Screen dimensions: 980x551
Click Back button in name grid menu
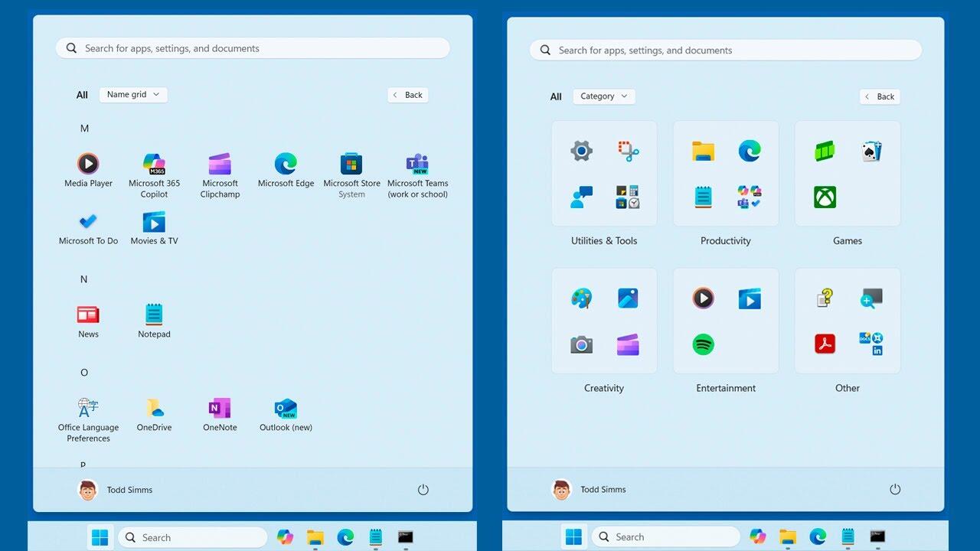[x=407, y=95]
